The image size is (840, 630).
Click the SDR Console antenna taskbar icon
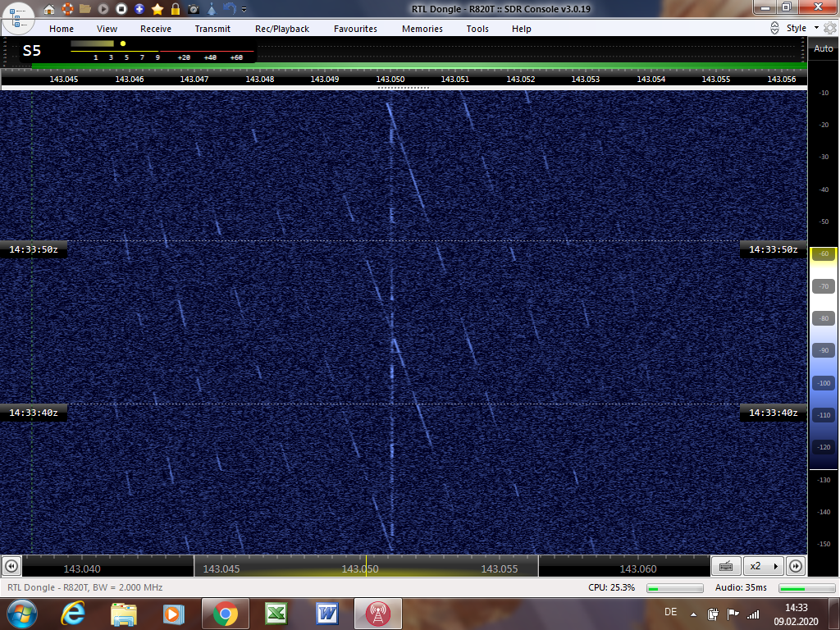point(377,614)
